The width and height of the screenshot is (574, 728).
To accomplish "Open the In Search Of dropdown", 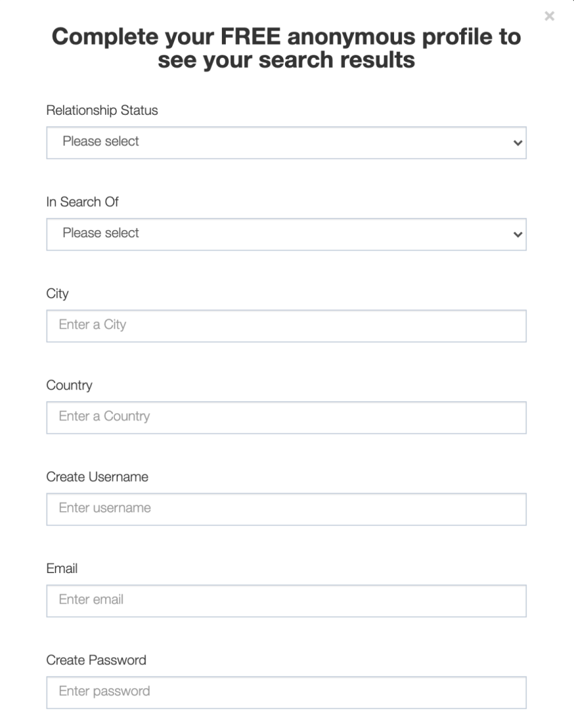I will pos(286,235).
